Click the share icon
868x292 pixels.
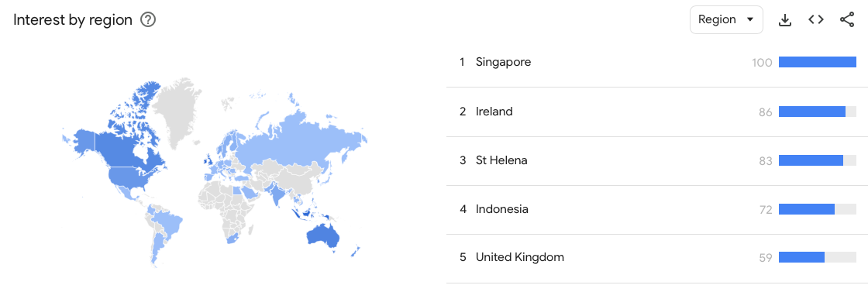[x=847, y=20]
